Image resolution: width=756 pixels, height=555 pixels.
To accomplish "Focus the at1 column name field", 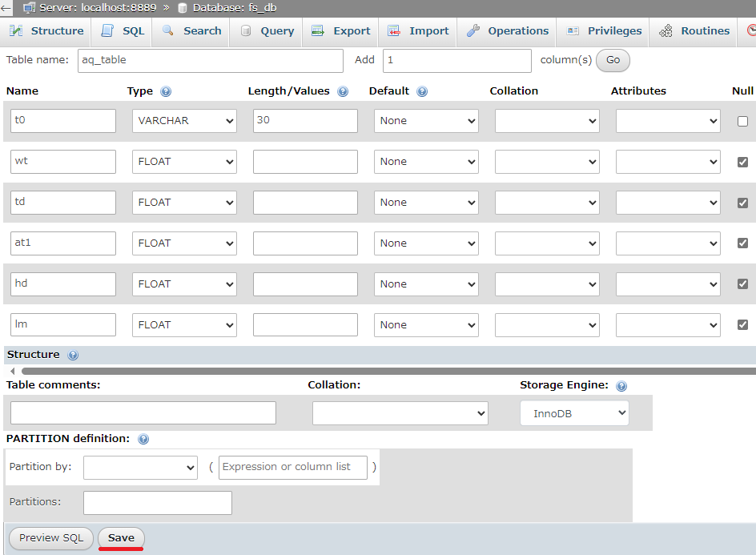I will click(x=63, y=243).
